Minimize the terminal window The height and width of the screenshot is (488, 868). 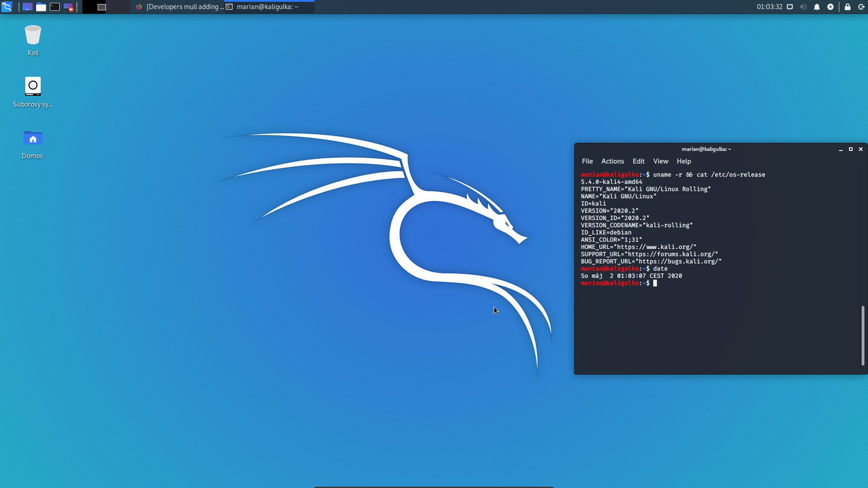point(840,149)
